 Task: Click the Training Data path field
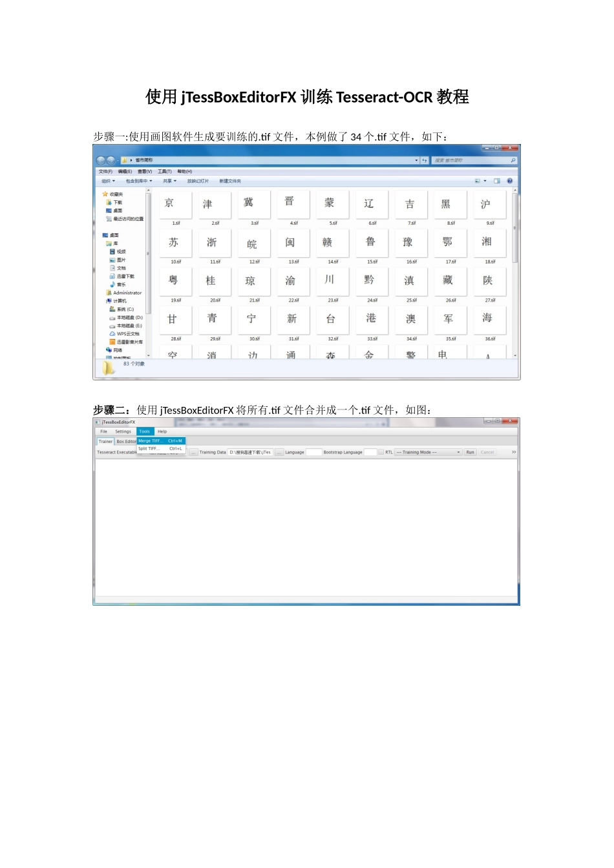coord(250,452)
